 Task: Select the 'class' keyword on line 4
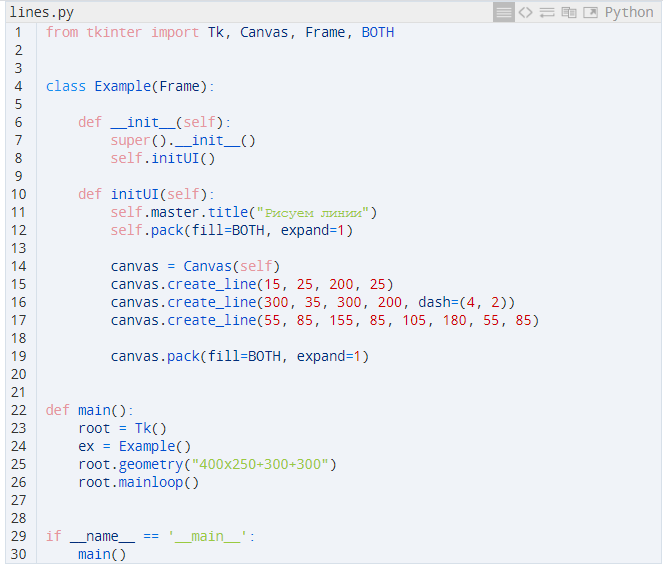[x=66, y=86]
